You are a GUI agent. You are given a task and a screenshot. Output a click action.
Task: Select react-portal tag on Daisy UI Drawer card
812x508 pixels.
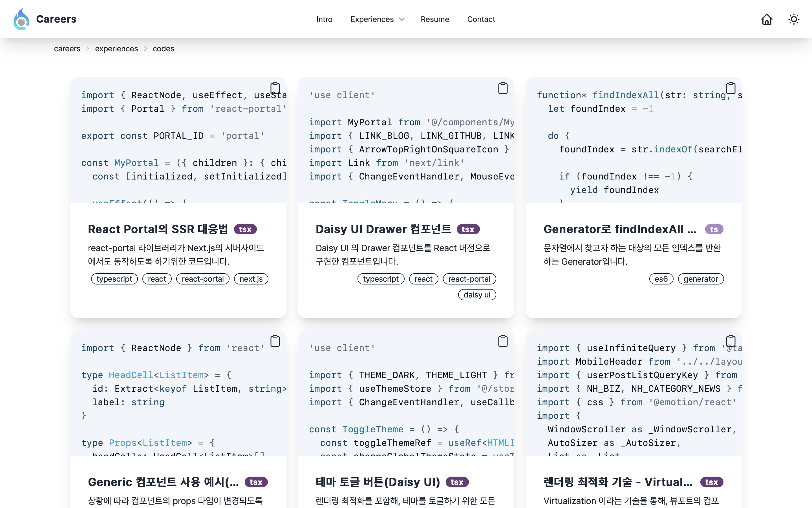(469, 279)
